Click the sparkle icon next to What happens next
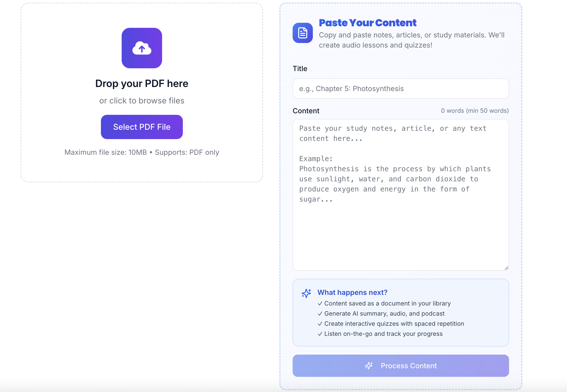Viewport: 567px width, 392px height. pyautogui.click(x=306, y=293)
